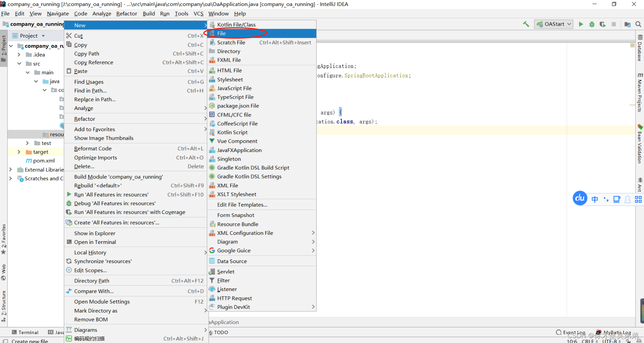Image resolution: width=644 pixels, height=343 pixels.
Task: Choose HTML File entry
Action: (262, 70)
